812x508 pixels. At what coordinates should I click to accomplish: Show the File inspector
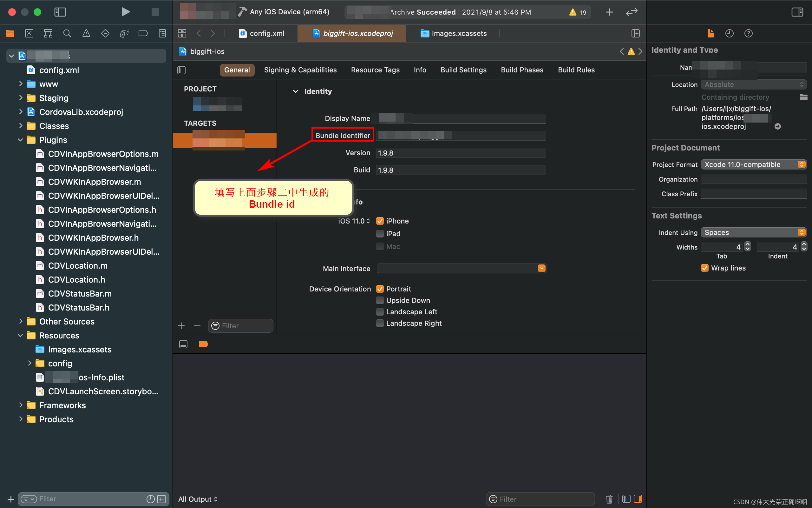point(710,33)
